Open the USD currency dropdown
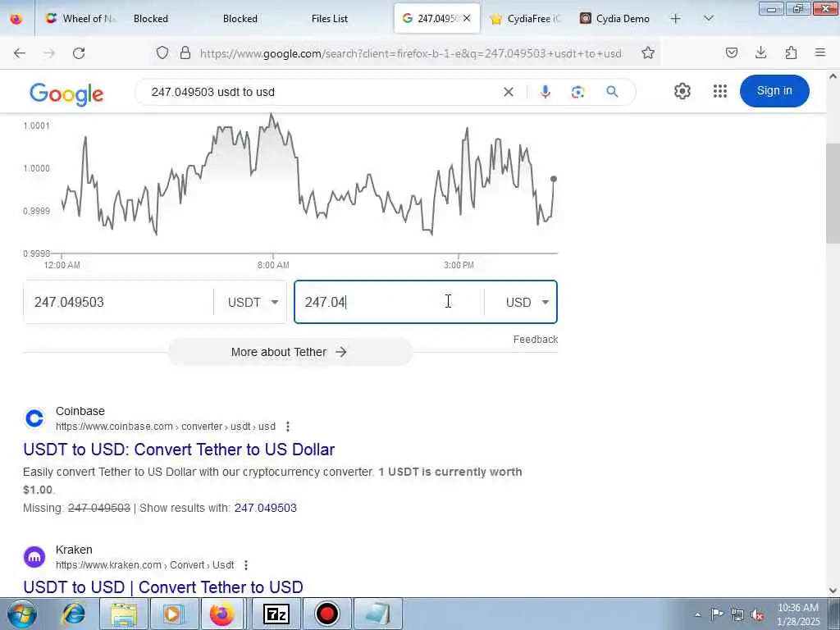This screenshot has height=630, width=840. (527, 302)
